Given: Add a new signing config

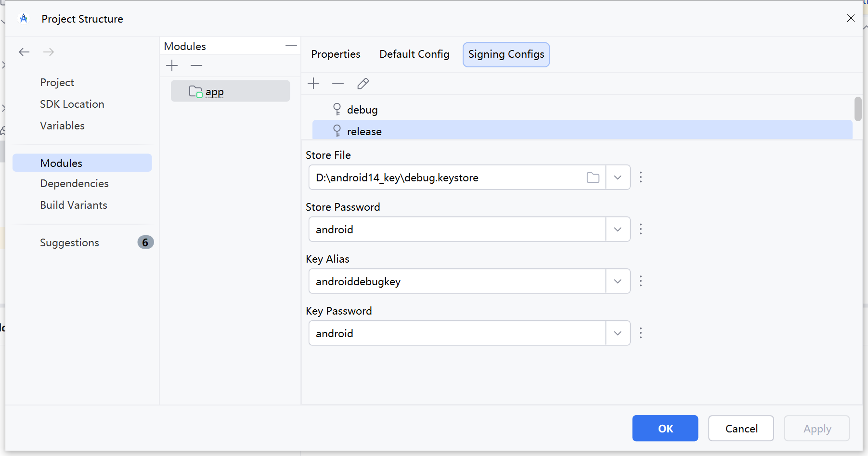Looking at the screenshot, I should (x=313, y=83).
